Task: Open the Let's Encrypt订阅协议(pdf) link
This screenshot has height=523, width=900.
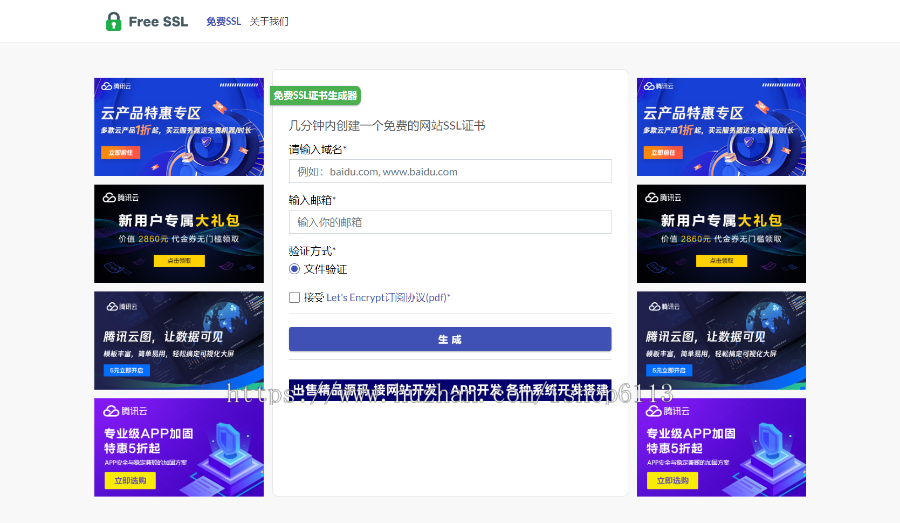Action: tap(386, 297)
